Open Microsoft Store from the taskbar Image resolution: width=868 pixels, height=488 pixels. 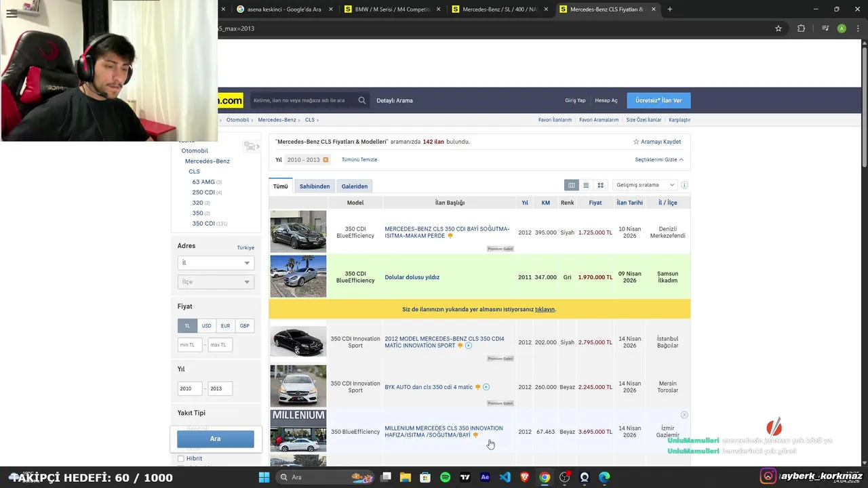(x=425, y=477)
